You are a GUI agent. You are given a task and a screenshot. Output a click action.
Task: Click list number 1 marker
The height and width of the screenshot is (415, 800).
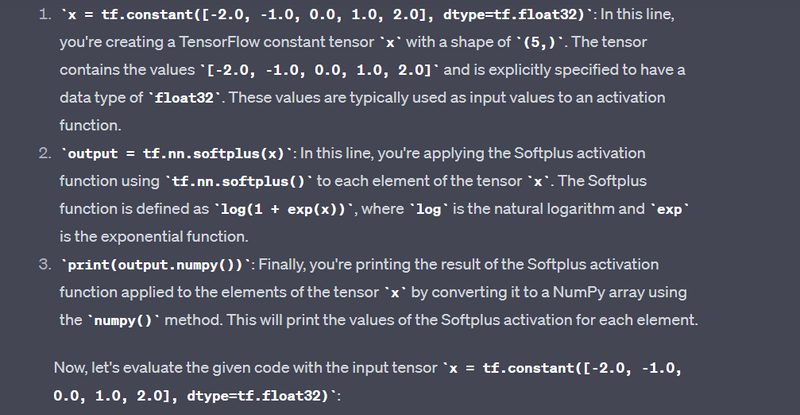coord(45,17)
